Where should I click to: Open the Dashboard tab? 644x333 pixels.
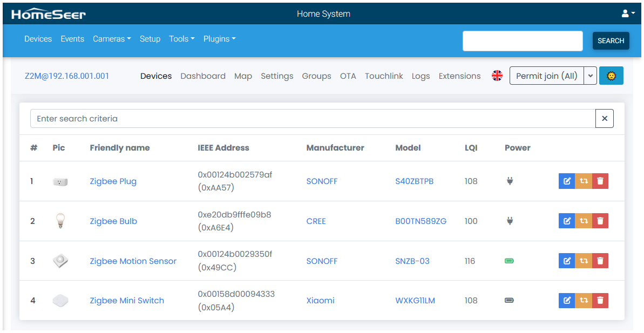tap(203, 76)
